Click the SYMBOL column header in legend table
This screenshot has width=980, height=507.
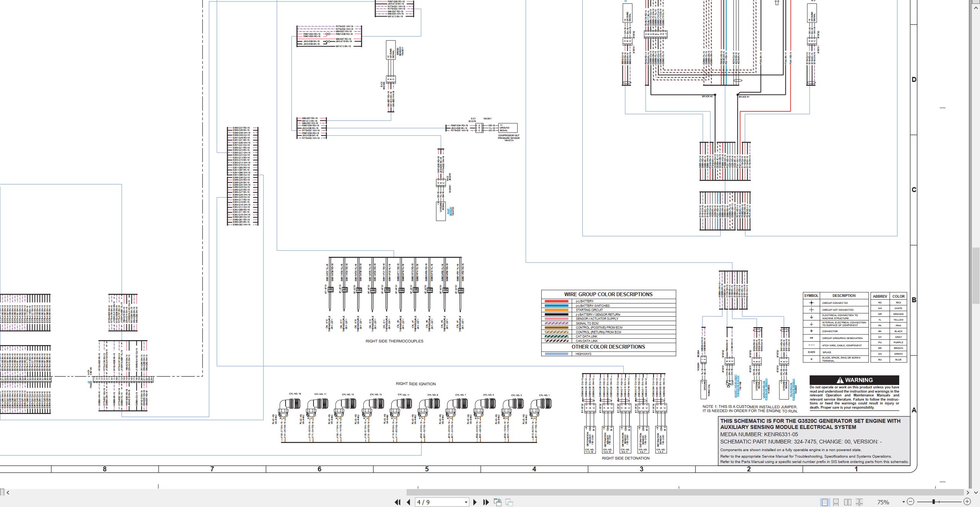pyautogui.click(x=811, y=296)
